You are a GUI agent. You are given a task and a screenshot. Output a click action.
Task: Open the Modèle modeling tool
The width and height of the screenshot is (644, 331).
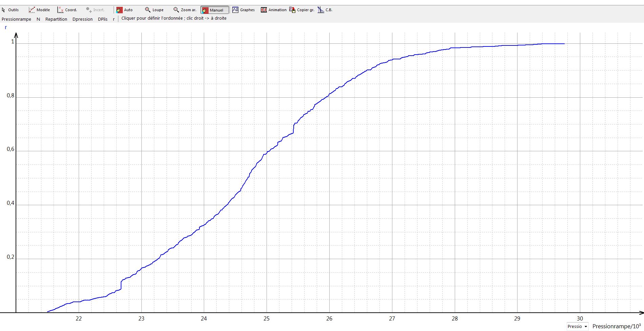pos(39,10)
